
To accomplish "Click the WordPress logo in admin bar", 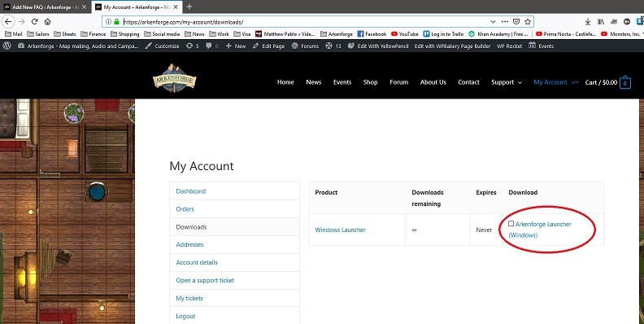I will point(7,46).
